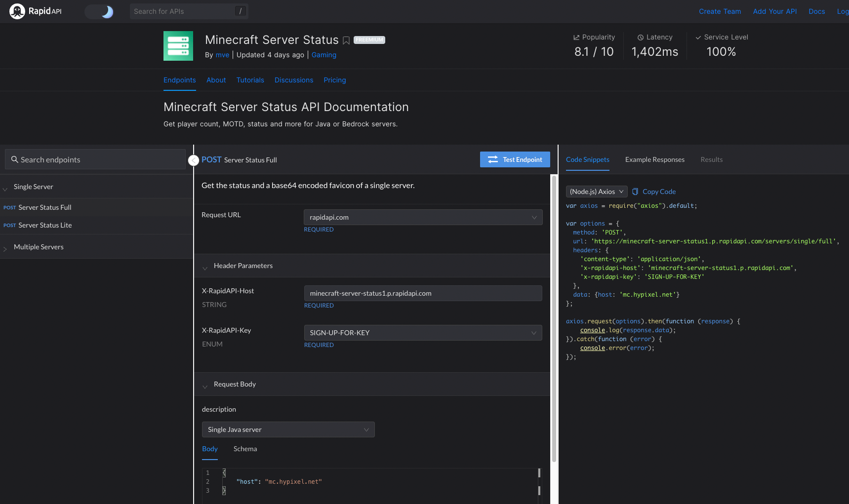The image size is (849, 504).
Task: Click the Minecraft Server Status API thumbnail
Action: [x=178, y=46]
